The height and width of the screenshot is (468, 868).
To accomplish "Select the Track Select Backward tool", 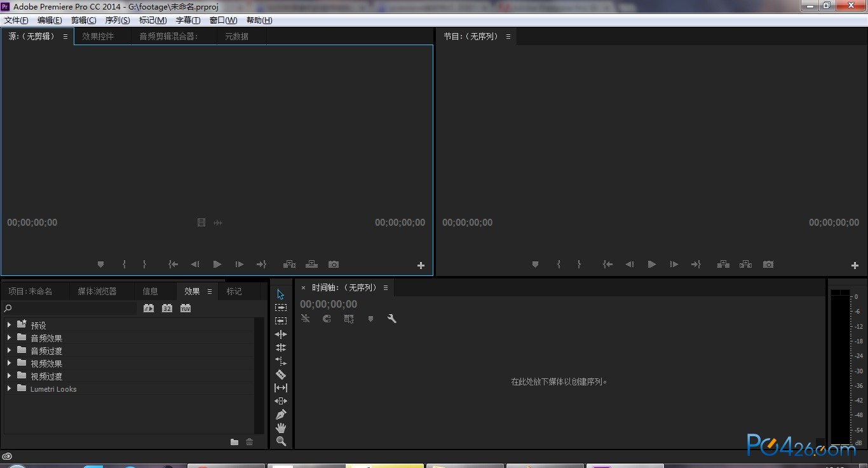I will tap(281, 321).
